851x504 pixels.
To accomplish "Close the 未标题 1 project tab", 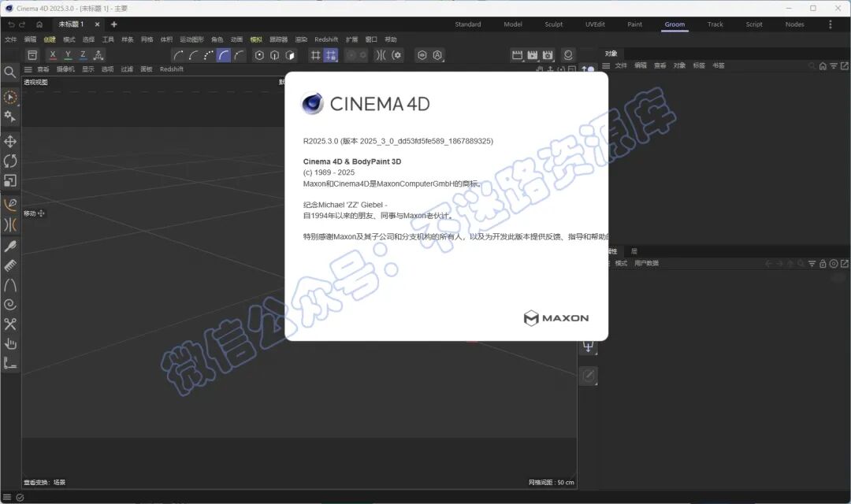I will tap(97, 24).
